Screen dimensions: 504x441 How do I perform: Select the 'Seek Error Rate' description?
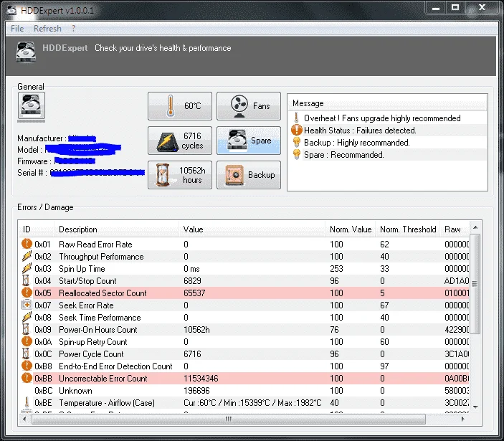86,305
